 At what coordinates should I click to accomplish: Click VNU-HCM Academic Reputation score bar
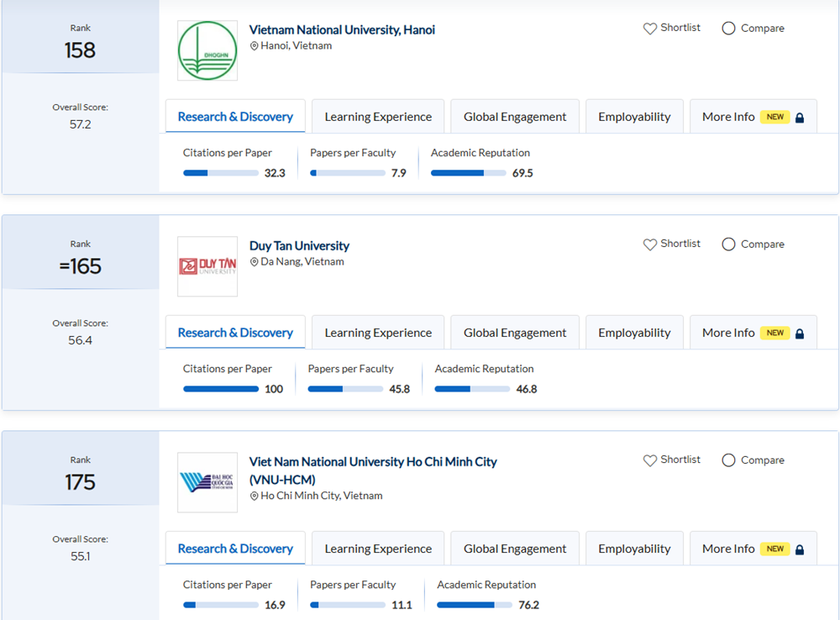pos(475,605)
